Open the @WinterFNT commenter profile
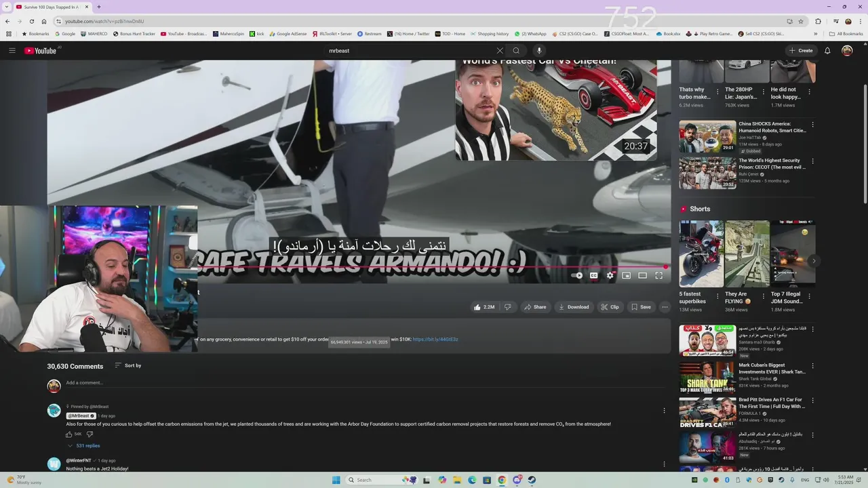868x488 pixels. point(79,461)
